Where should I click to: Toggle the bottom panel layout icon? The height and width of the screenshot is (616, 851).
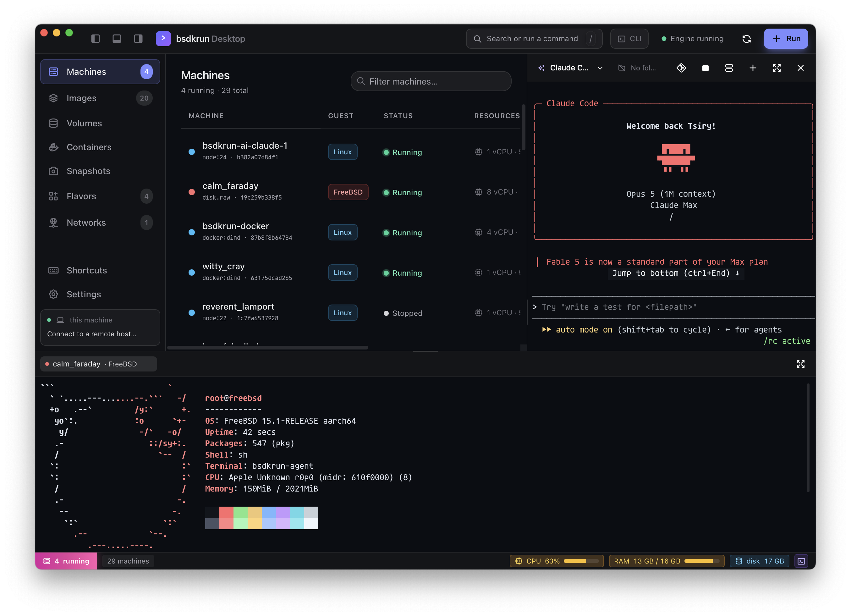117,39
